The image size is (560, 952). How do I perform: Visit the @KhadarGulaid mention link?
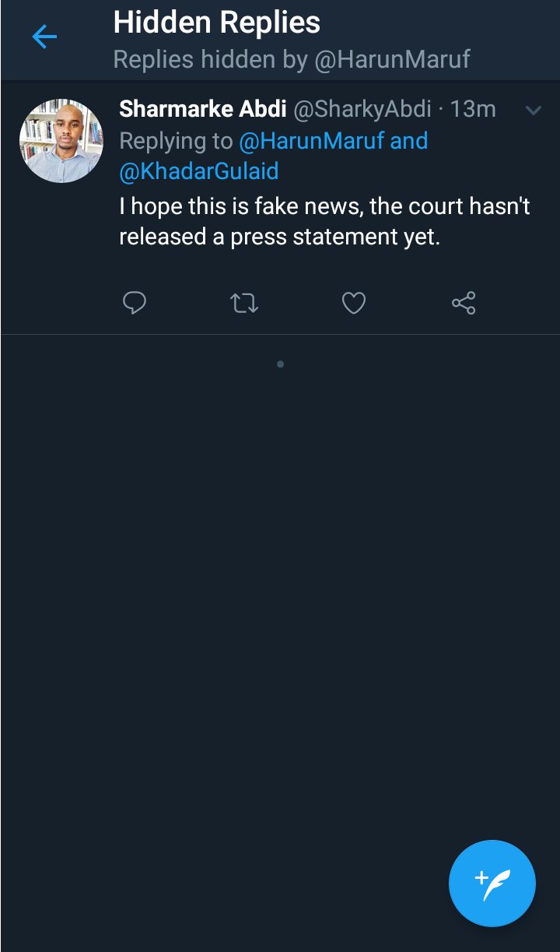coord(199,171)
